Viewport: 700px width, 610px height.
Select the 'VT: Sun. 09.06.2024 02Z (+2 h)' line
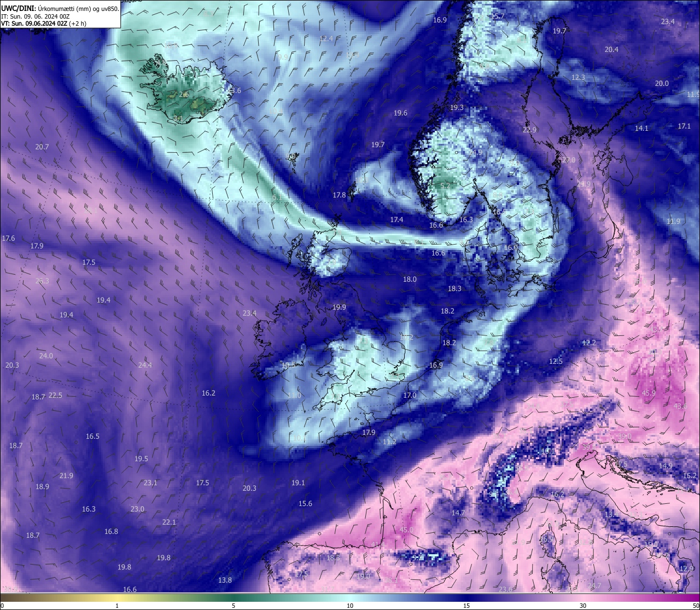[43, 24]
